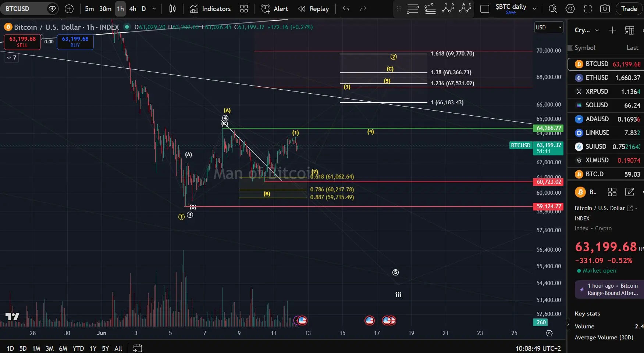Select SUIUSD row in watchlist
This screenshot has width=644, height=353.
click(x=606, y=147)
